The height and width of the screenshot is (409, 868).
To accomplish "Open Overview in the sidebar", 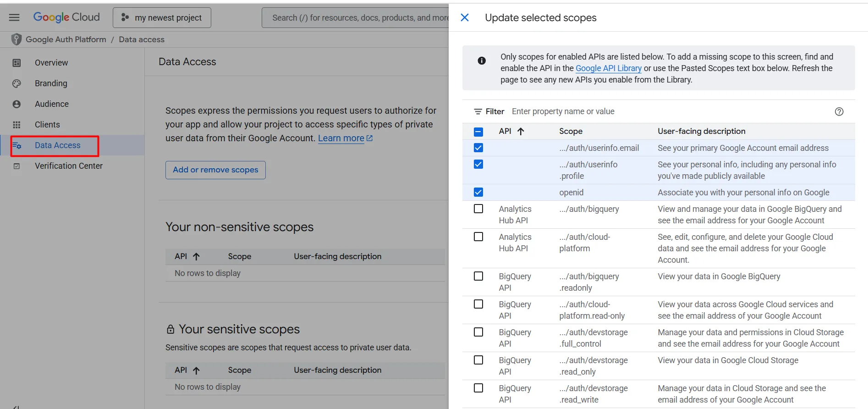I will [x=51, y=63].
